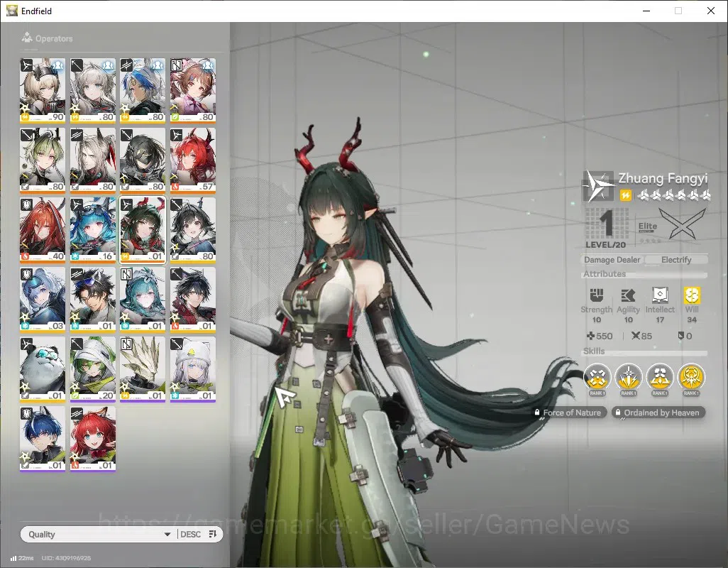Select the level 03 pale-blue-haired operator card

(x=43, y=299)
